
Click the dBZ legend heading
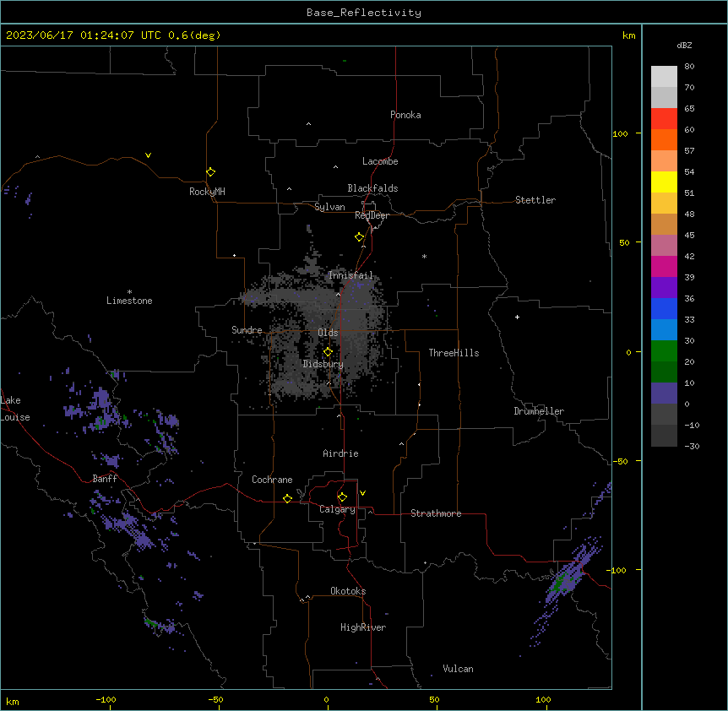(684, 45)
